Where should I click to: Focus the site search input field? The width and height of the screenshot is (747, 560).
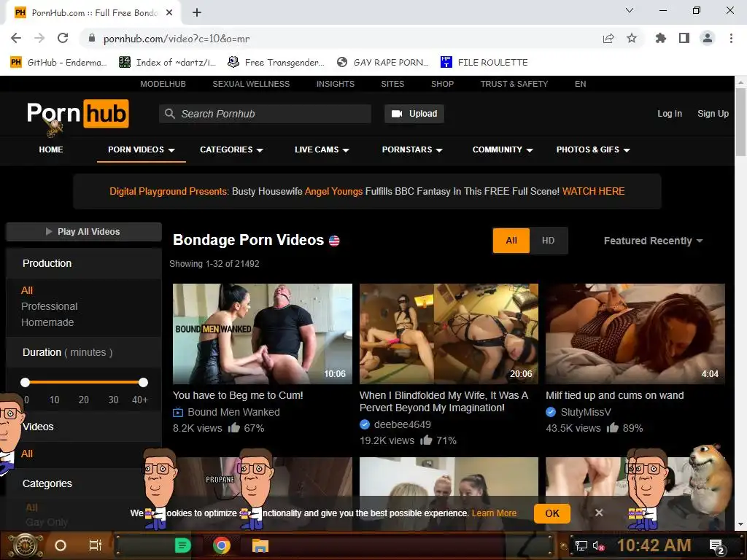coord(265,114)
